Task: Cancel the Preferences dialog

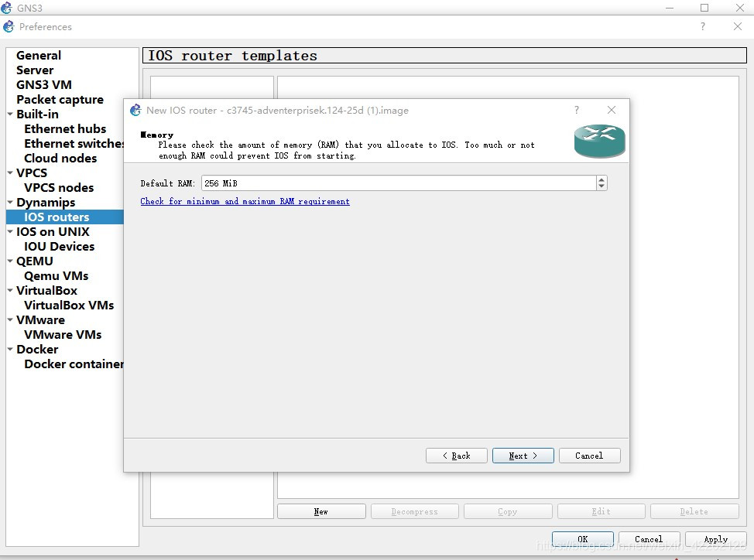Action: [649, 539]
